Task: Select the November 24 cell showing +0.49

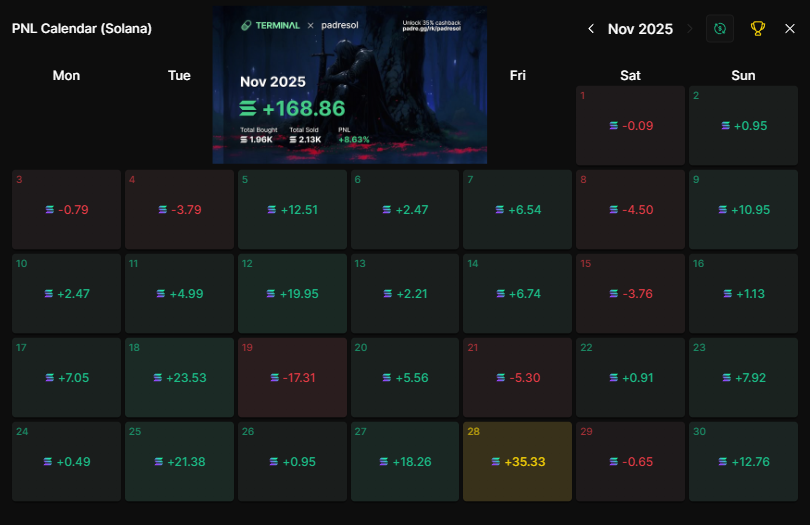Action: tap(66, 461)
